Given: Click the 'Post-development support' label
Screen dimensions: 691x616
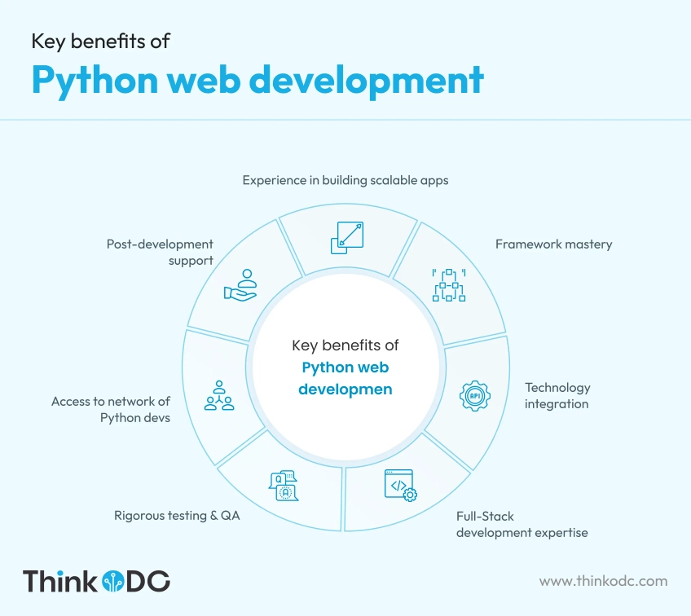Looking at the screenshot, I should click(160, 253).
